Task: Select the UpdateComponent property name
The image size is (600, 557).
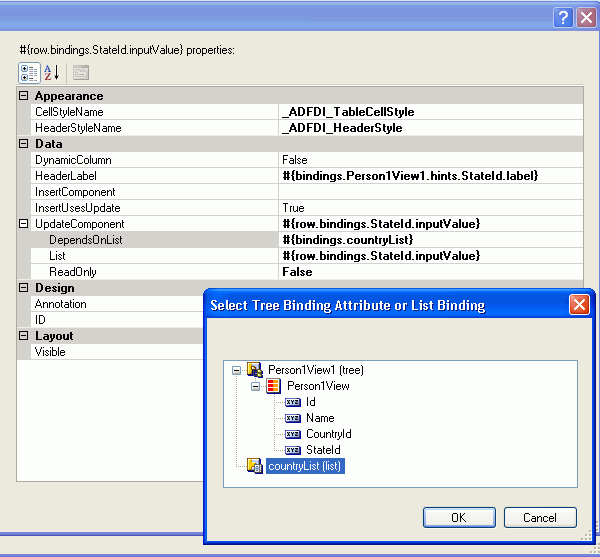Action: (x=155, y=224)
